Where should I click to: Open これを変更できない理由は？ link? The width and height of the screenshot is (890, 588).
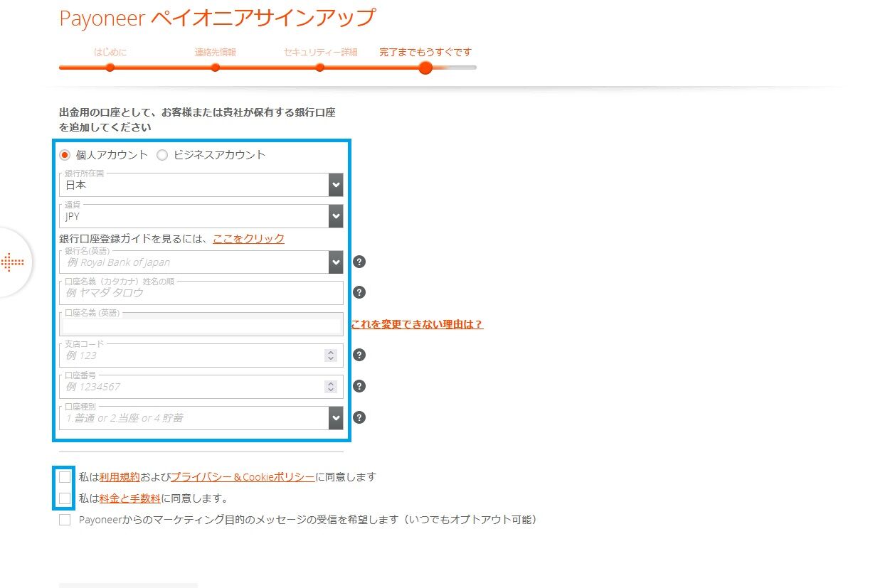point(417,324)
